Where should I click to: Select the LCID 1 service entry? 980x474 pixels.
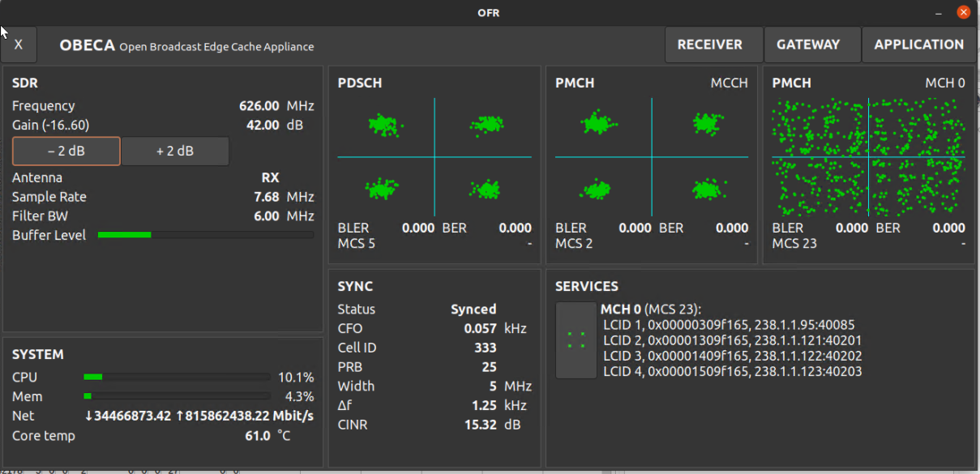pyautogui.click(x=729, y=324)
